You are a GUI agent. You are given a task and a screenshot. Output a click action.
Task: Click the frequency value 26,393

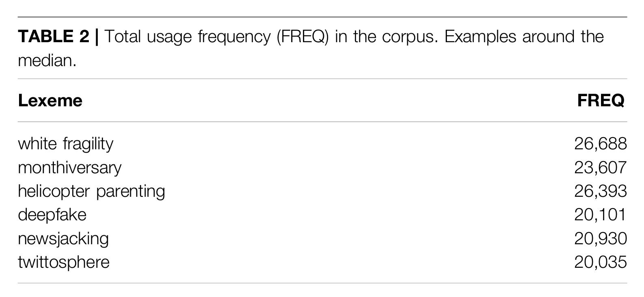coord(600,191)
